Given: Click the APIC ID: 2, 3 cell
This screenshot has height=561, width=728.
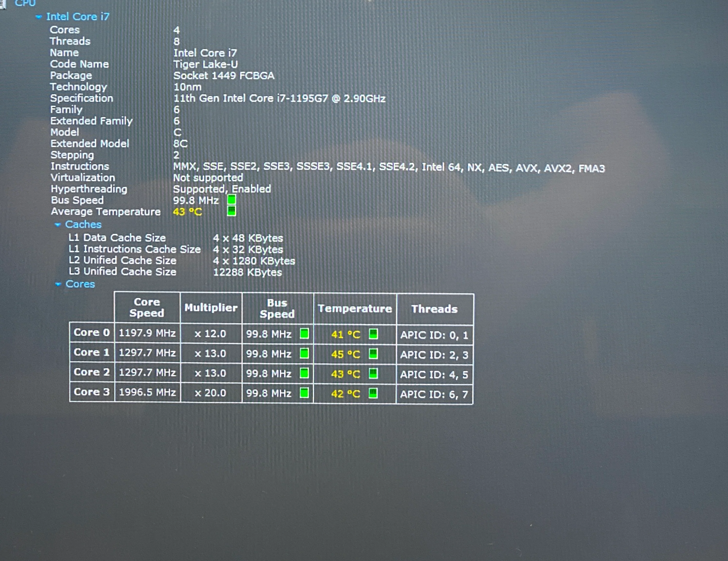Looking at the screenshot, I should (434, 355).
